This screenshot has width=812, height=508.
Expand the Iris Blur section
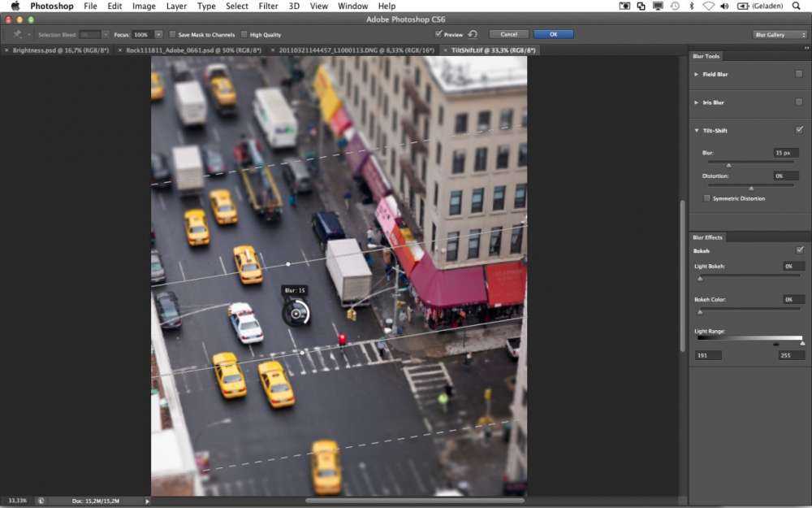(697, 102)
